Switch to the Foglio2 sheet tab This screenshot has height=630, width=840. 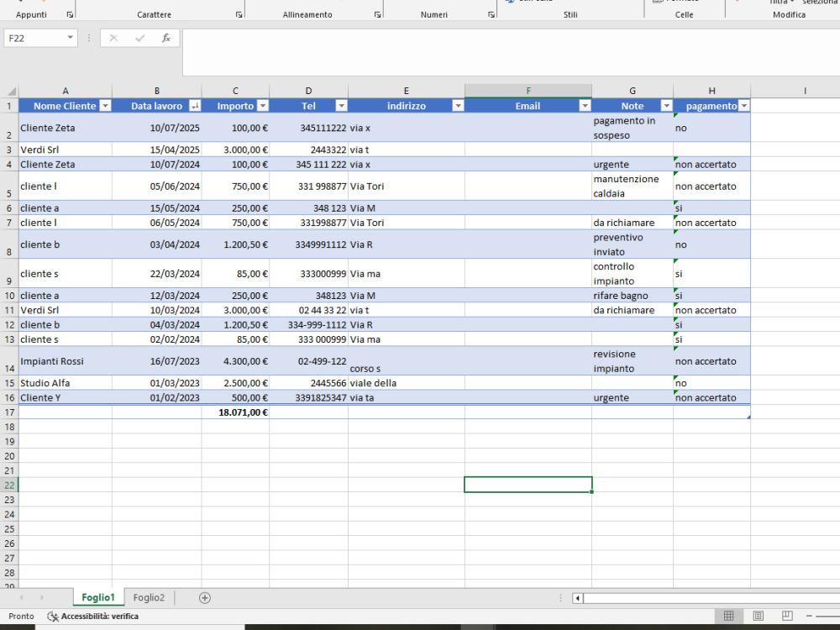(149, 597)
